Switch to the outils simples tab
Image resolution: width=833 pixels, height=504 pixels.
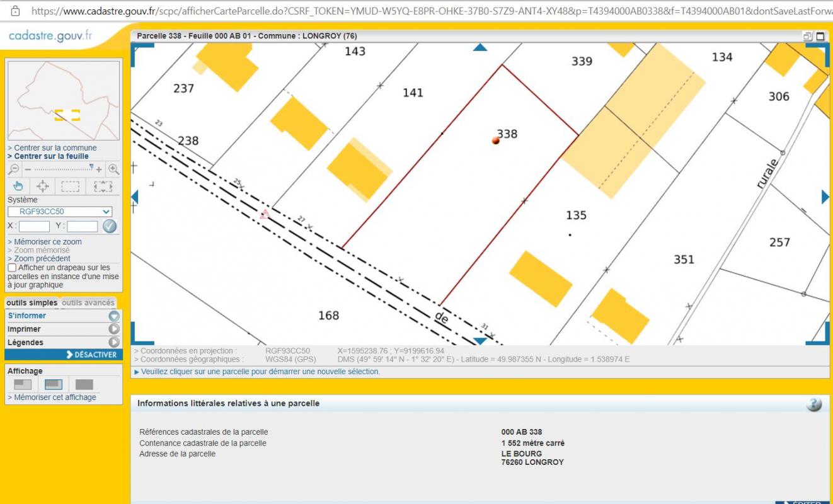click(32, 303)
